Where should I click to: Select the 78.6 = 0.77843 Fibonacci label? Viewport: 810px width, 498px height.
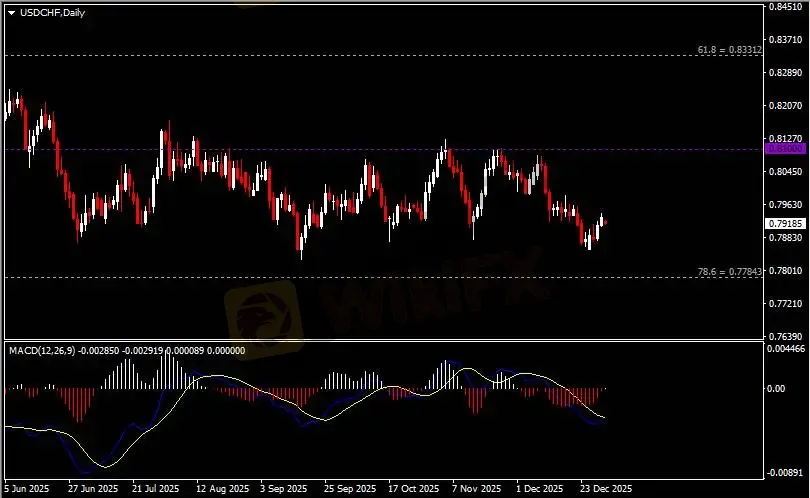tap(729, 272)
